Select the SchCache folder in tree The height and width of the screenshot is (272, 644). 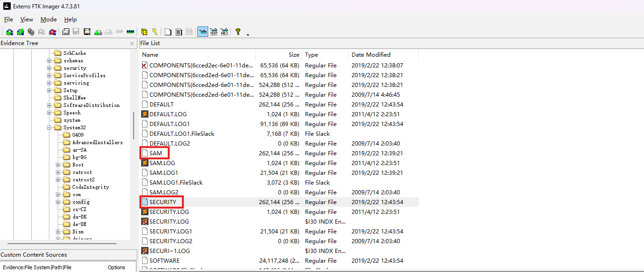coord(75,53)
